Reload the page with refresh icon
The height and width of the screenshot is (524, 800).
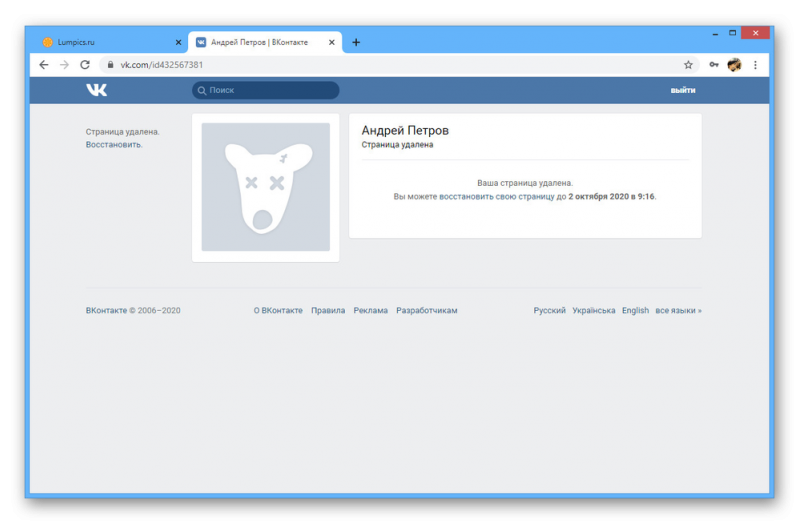(85, 65)
